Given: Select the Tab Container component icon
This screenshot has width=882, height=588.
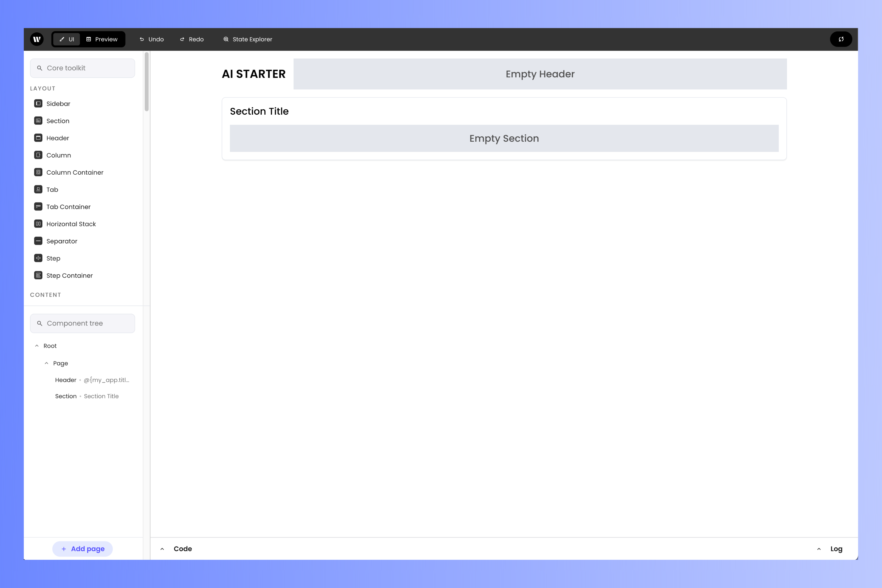Looking at the screenshot, I should [38, 207].
